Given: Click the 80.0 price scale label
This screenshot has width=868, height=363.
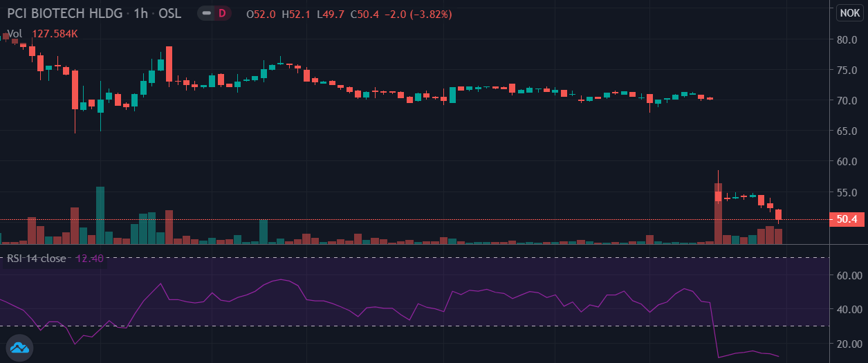Looking at the screenshot, I should (847, 40).
